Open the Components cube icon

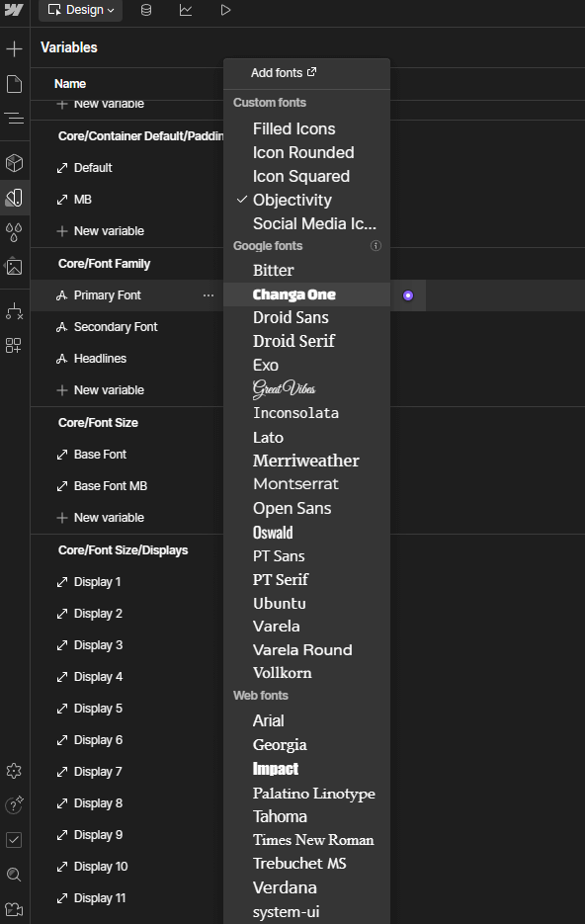tap(14, 163)
